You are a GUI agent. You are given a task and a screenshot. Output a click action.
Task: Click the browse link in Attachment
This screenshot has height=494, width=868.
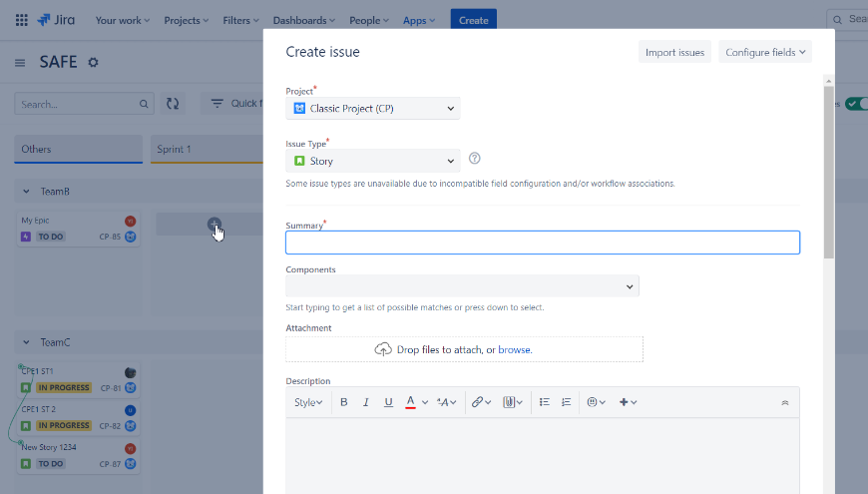[x=514, y=349]
